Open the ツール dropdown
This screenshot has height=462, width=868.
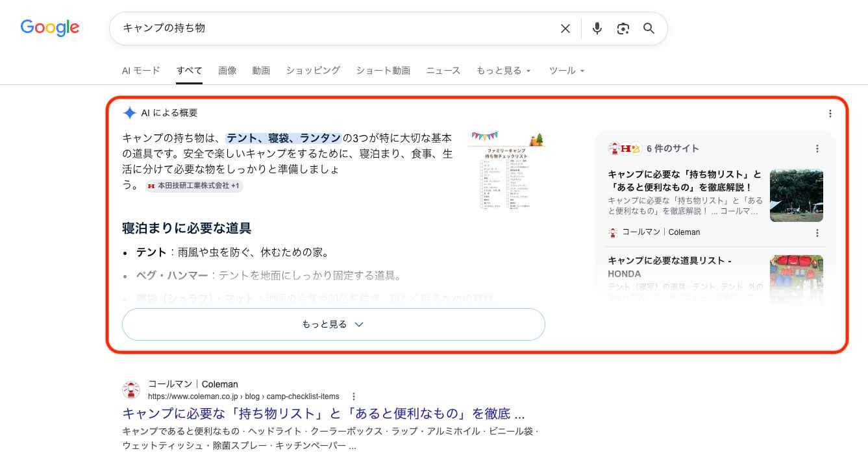[x=567, y=71]
